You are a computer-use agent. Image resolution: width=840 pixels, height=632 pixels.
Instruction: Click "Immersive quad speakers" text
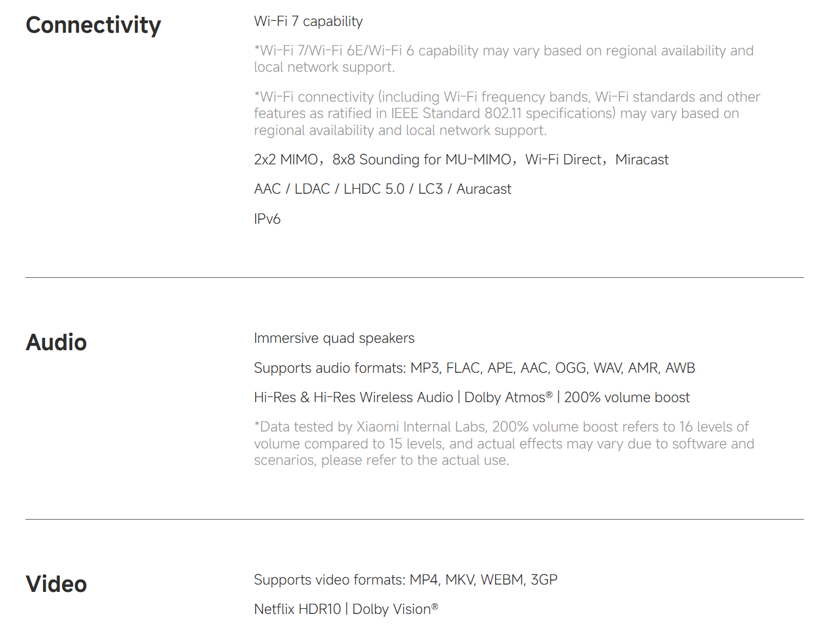pos(334,338)
